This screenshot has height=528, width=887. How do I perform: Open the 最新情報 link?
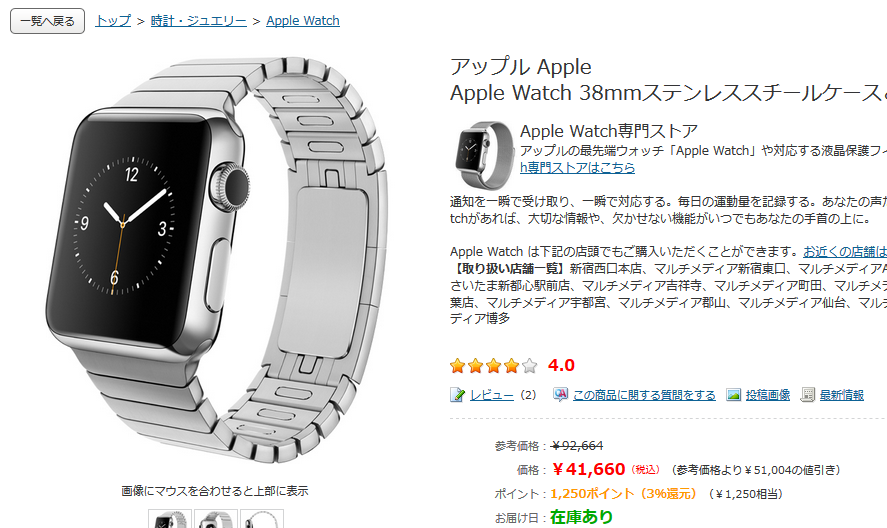pos(842,395)
